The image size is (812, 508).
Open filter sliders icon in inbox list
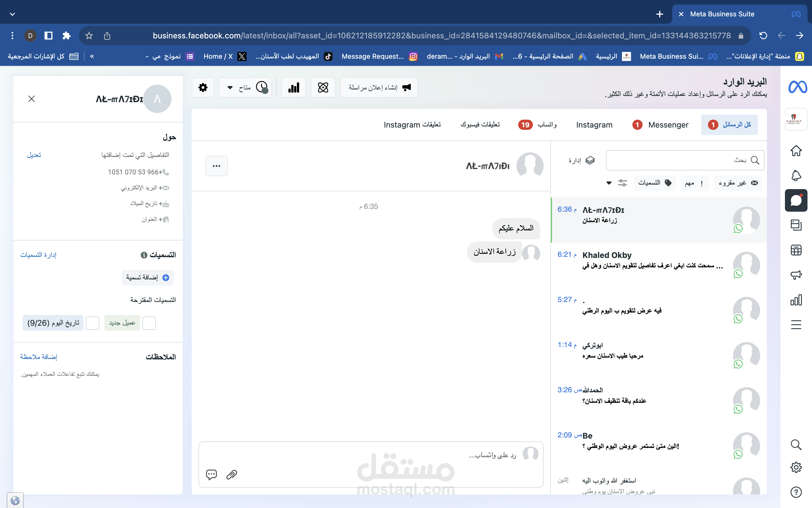tap(623, 183)
